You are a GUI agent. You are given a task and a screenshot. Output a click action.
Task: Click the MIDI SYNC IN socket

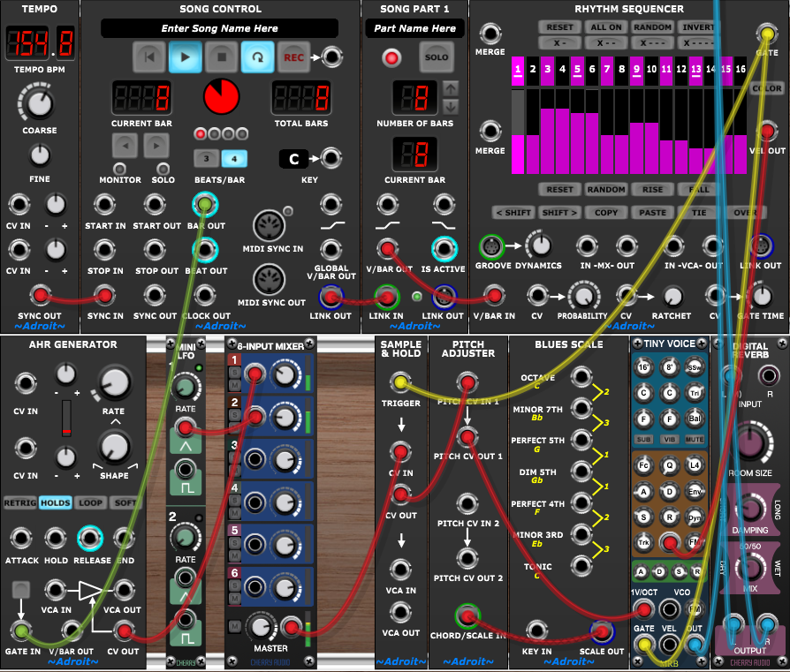pos(269,225)
